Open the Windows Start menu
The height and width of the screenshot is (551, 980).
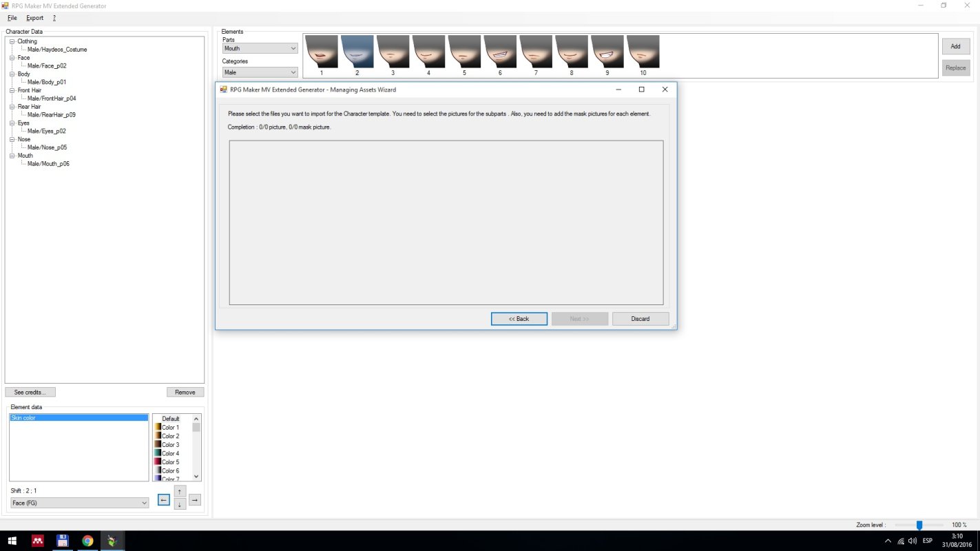(12, 541)
